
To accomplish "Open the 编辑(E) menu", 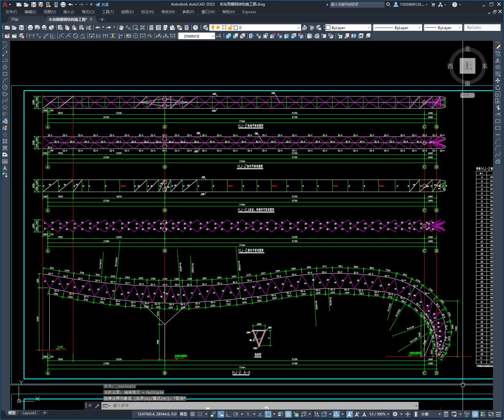I will point(30,12).
